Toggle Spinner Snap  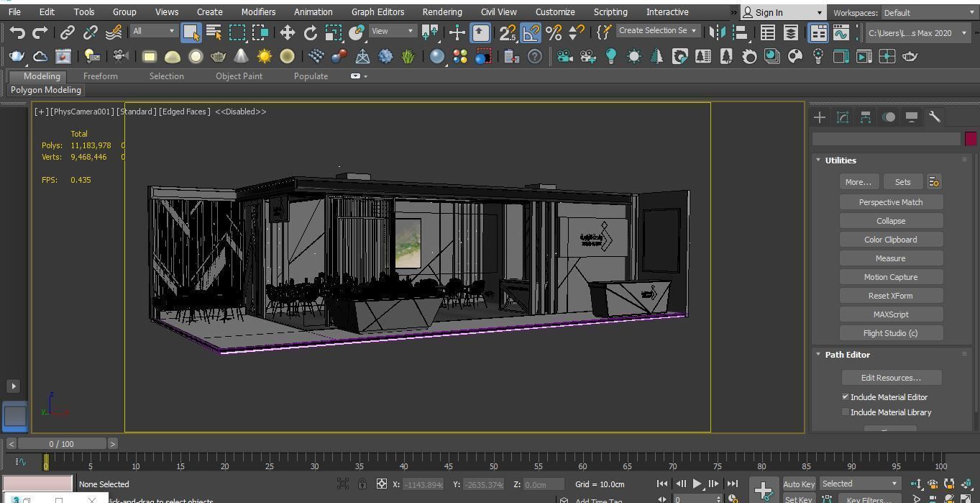coord(577,32)
